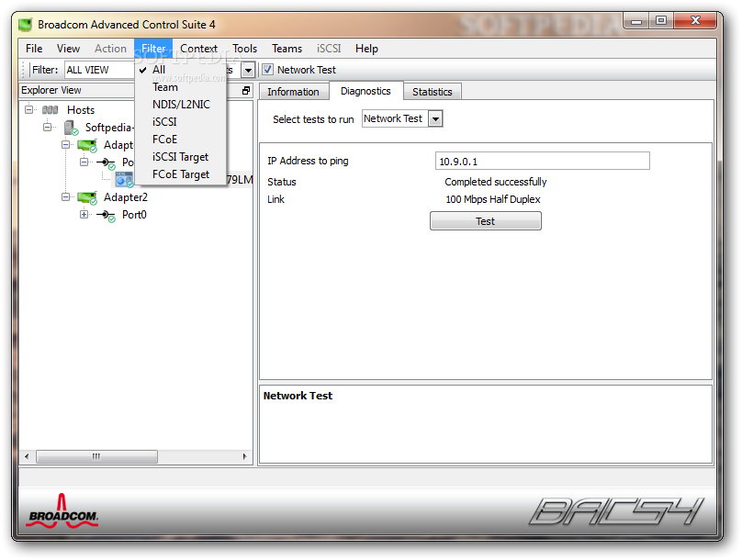Click the first adapter card icon
The height and width of the screenshot is (560, 742).
[x=87, y=146]
